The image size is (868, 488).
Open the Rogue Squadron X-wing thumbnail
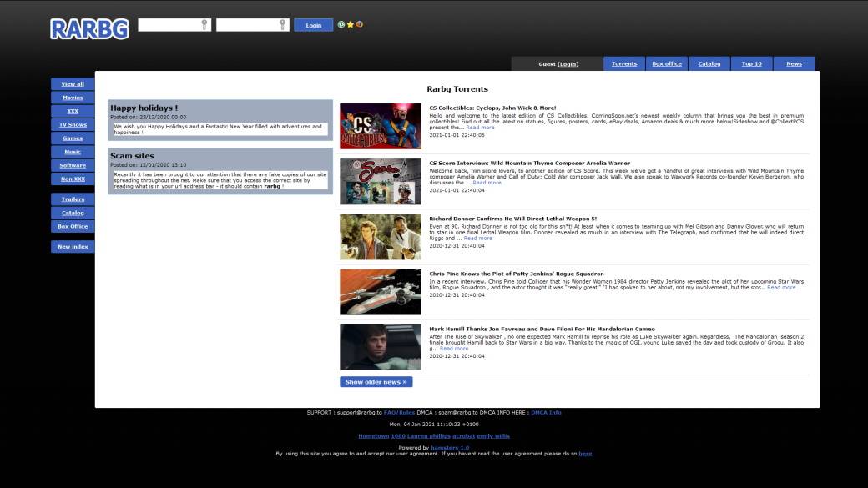[380, 292]
